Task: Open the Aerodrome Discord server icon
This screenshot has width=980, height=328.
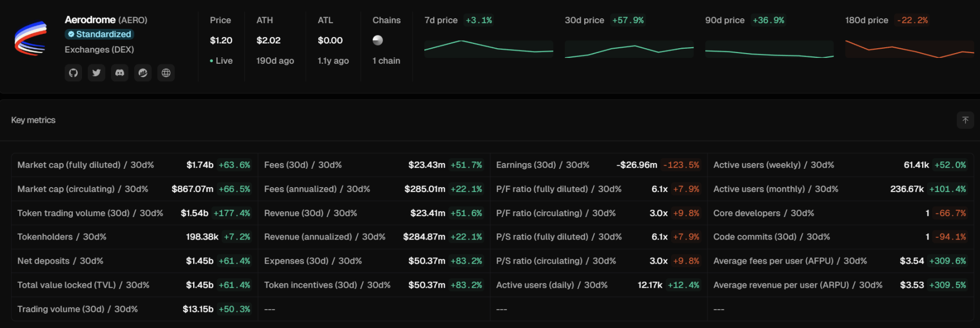Action: (120, 73)
